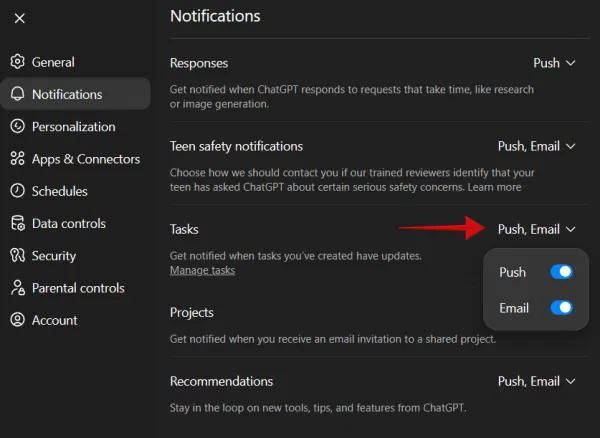Viewport: 600px width, 438px height.
Task: Click the Apps & Connectors icon
Action: [x=17, y=159]
